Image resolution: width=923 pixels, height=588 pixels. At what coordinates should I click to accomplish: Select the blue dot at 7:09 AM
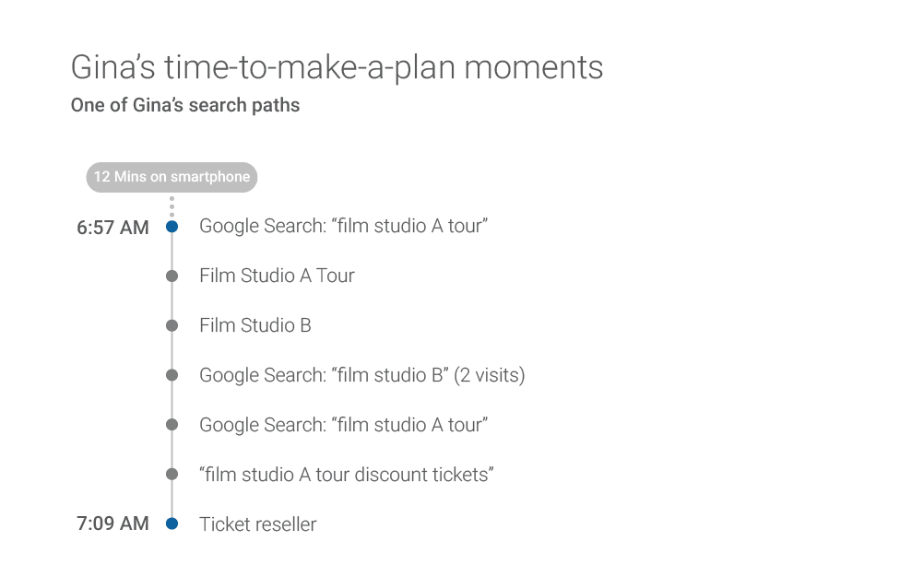[172, 524]
